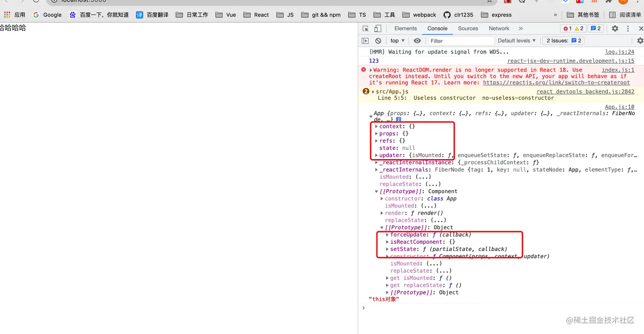Toggle the device toolbar icon in DevTools
The height and width of the screenshot is (334, 644).
377,29
